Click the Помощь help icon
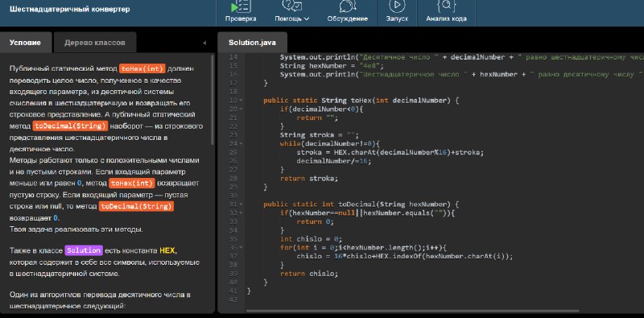 coord(291,6)
